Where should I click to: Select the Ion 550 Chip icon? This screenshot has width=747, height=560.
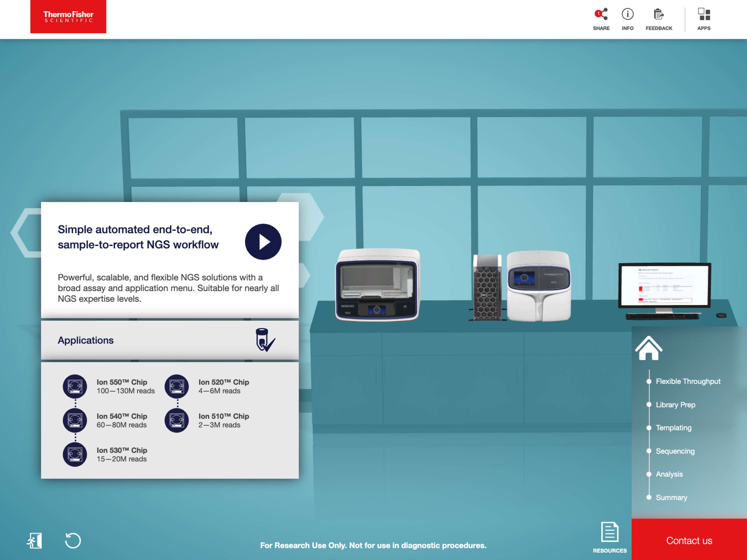[75, 386]
